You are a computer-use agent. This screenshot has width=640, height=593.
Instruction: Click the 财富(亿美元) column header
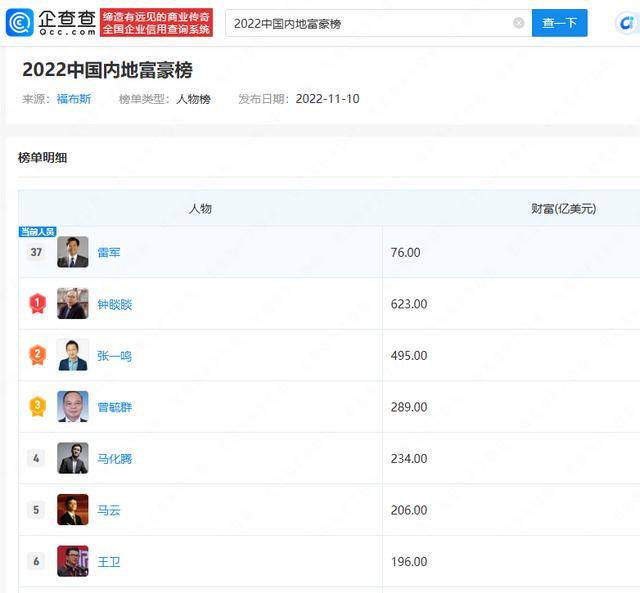pyautogui.click(x=563, y=209)
